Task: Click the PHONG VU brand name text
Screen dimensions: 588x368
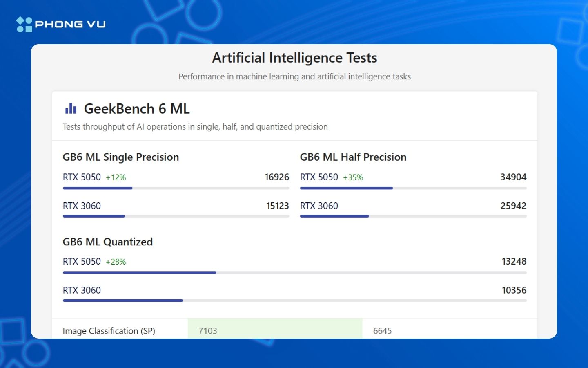Action: point(70,24)
